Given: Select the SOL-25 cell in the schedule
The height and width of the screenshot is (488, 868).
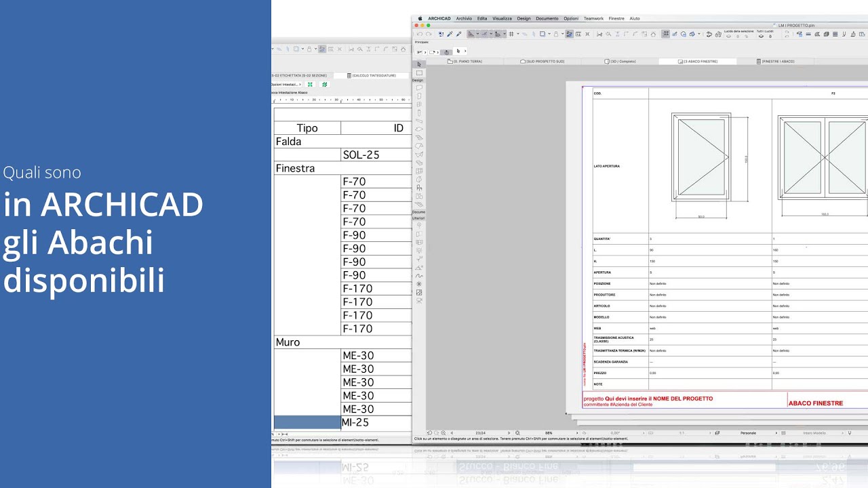Looking at the screenshot, I should (376, 155).
